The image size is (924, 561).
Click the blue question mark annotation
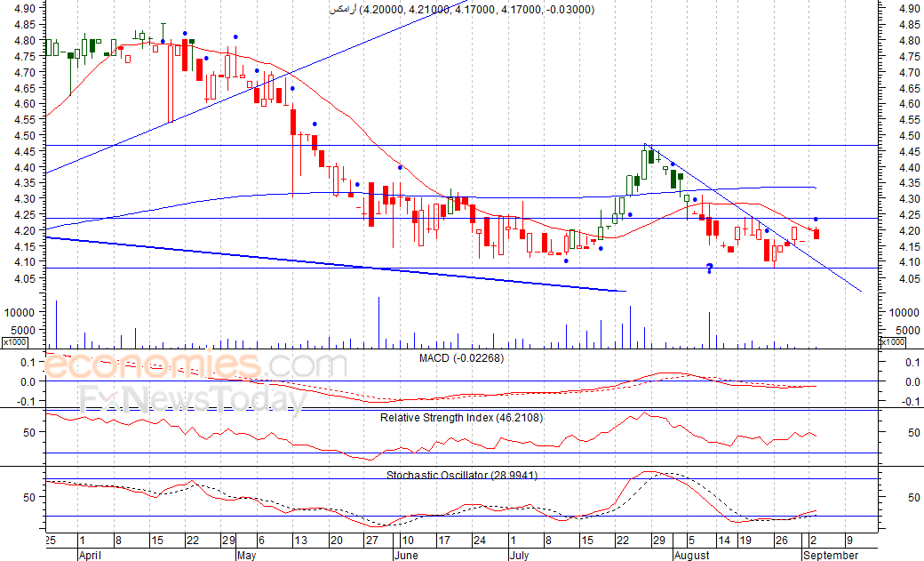click(x=710, y=269)
